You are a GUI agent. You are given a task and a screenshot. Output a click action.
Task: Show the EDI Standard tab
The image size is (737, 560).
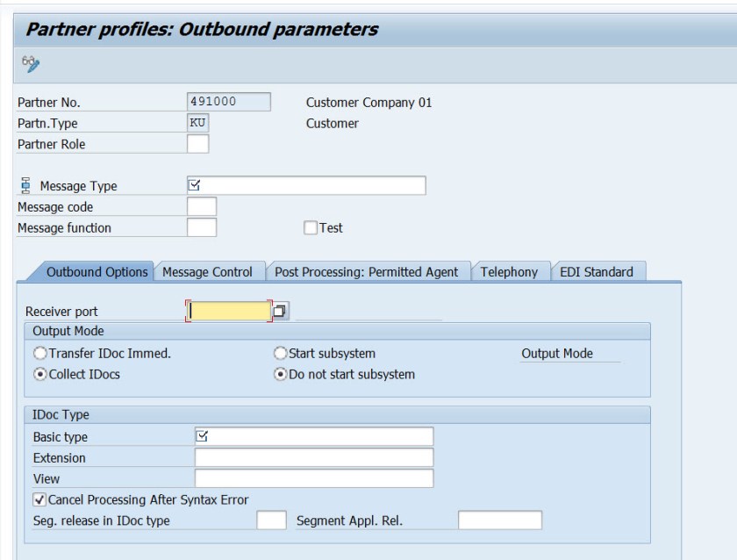pos(596,272)
